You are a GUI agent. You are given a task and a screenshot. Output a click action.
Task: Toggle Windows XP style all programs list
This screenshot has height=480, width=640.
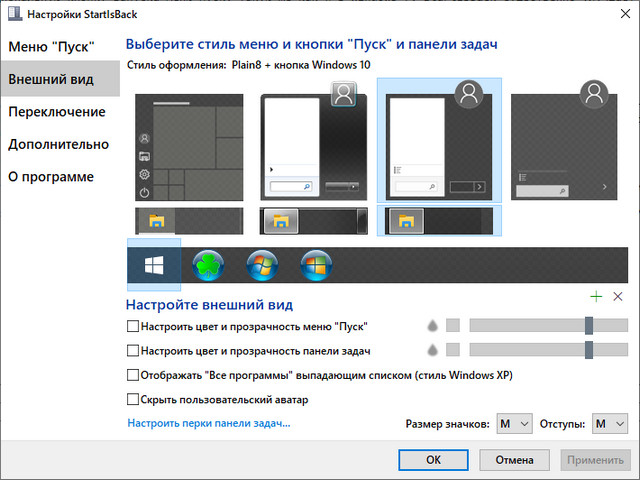click(x=134, y=376)
